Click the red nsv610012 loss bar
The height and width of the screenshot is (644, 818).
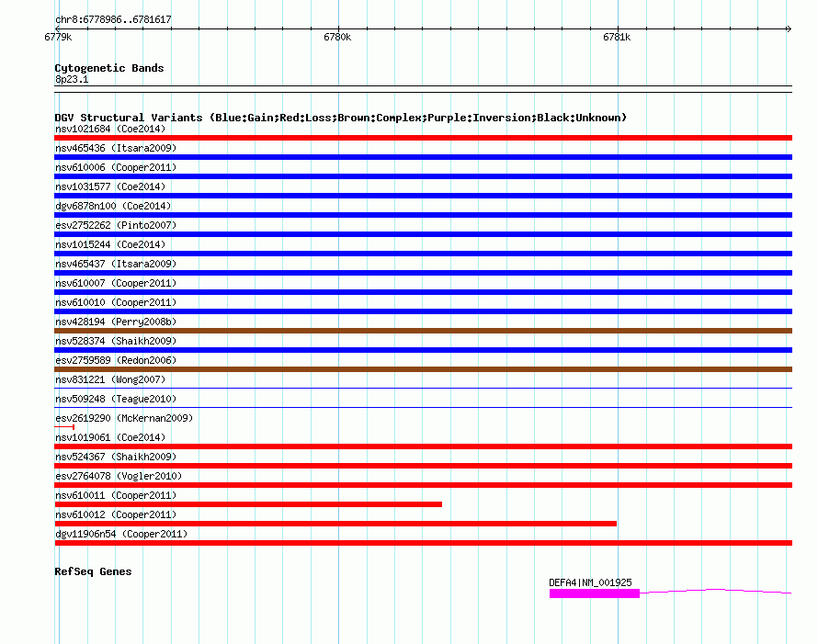(x=335, y=524)
